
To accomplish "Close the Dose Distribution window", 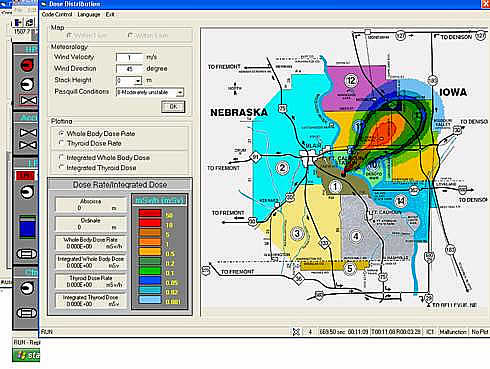I will pyautogui.click(x=486, y=4).
